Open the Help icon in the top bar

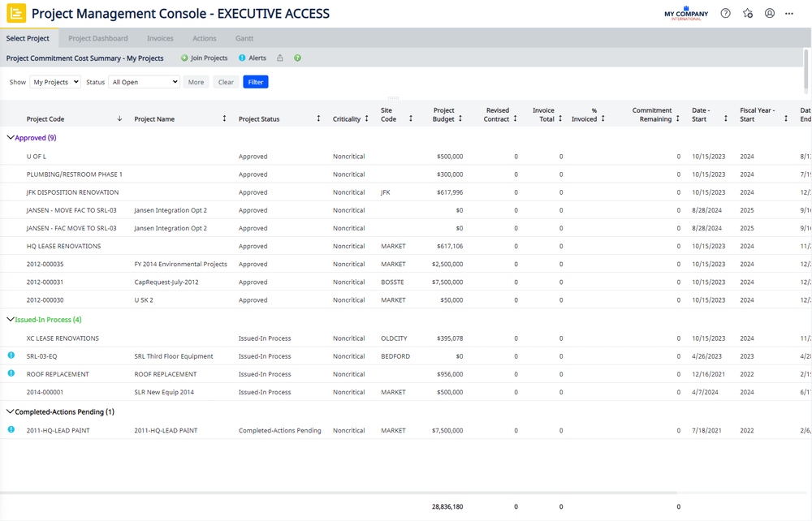coord(725,12)
